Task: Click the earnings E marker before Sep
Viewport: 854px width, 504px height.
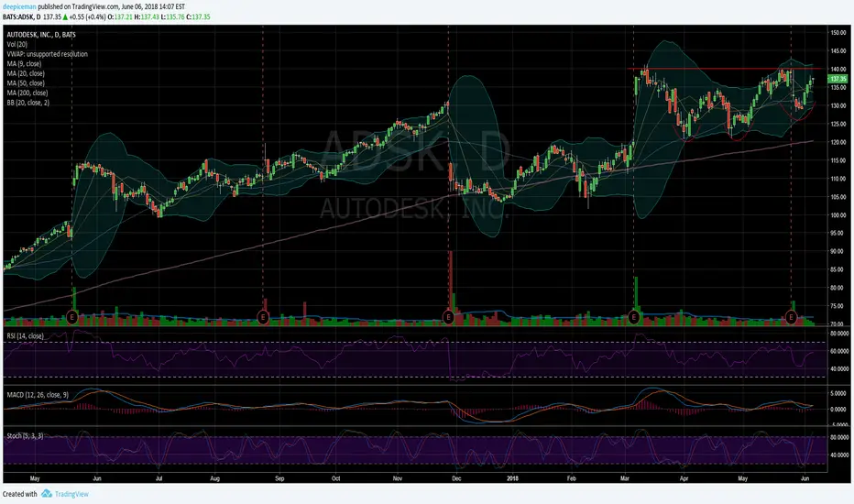Action: pyautogui.click(x=263, y=316)
